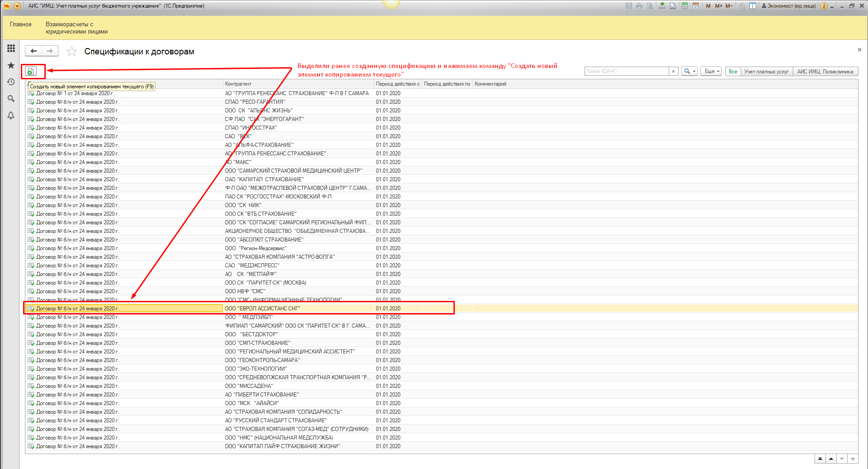Open 'Взаиморасчеты с юридическими лицами' section

tap(77, 28)
